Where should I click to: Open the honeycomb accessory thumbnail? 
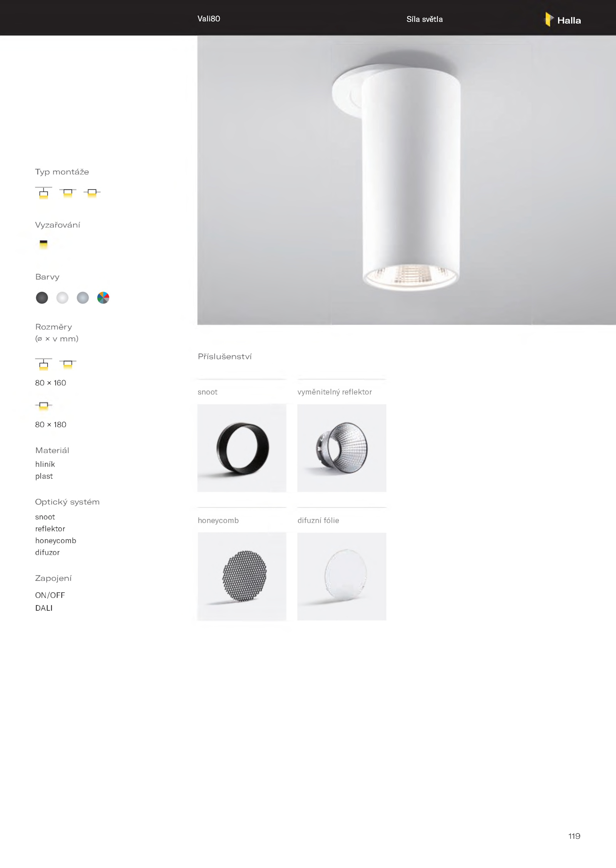pyautogui.click(x=242, y=576)
